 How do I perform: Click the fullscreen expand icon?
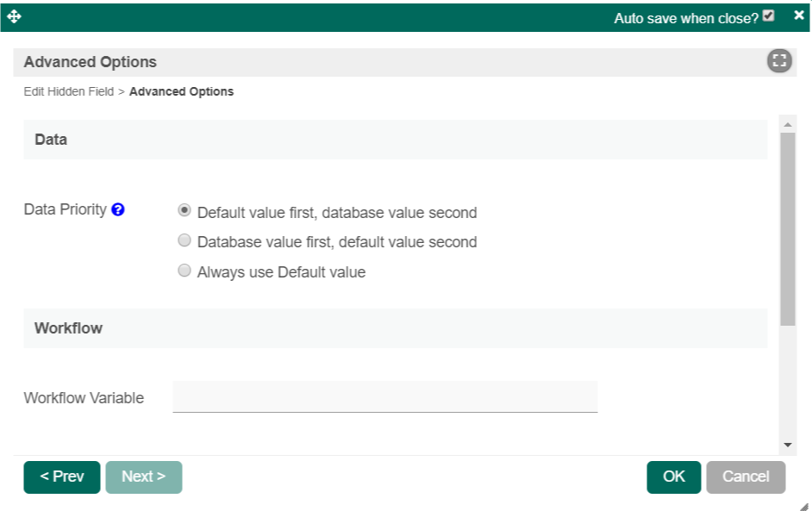[779, 61]
